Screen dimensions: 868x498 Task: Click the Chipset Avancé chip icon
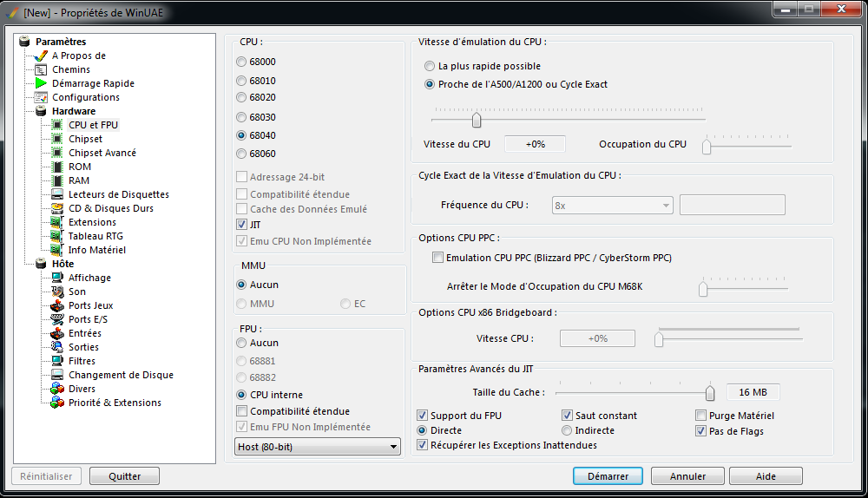pyautogui.click(x=57, y=153)
